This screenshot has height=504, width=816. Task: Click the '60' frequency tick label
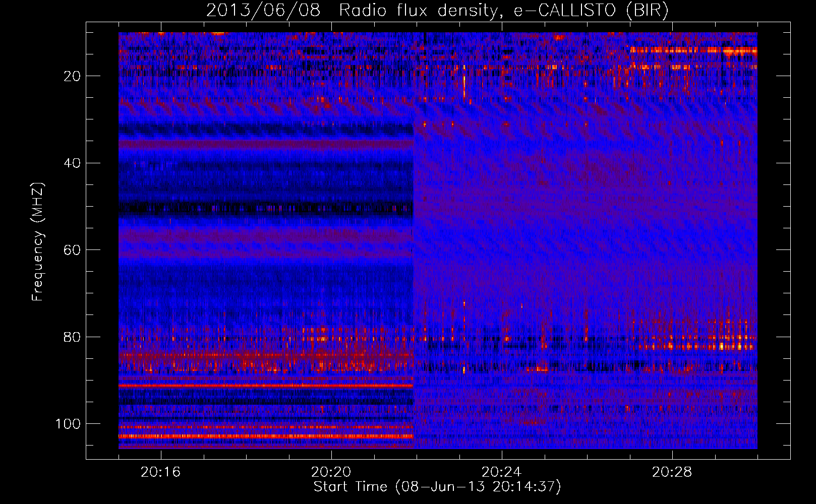click(x=72, y=250)
